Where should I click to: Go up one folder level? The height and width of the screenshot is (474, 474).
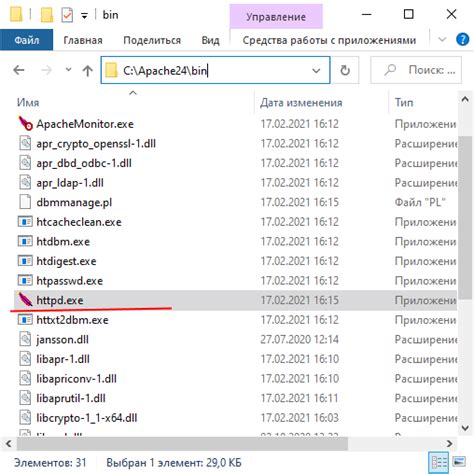click(x=87, y=70)
